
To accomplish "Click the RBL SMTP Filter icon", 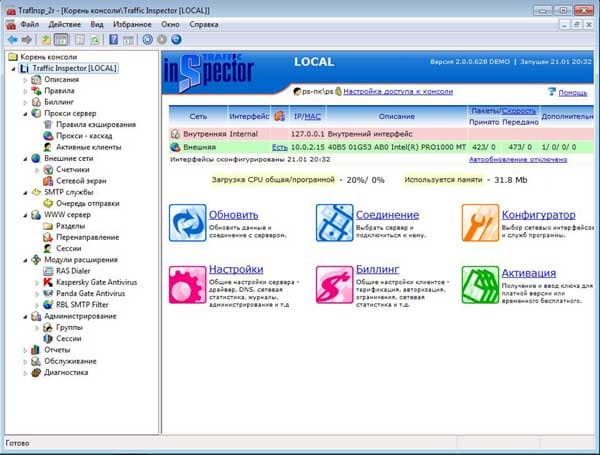I will tap(48, 305).
